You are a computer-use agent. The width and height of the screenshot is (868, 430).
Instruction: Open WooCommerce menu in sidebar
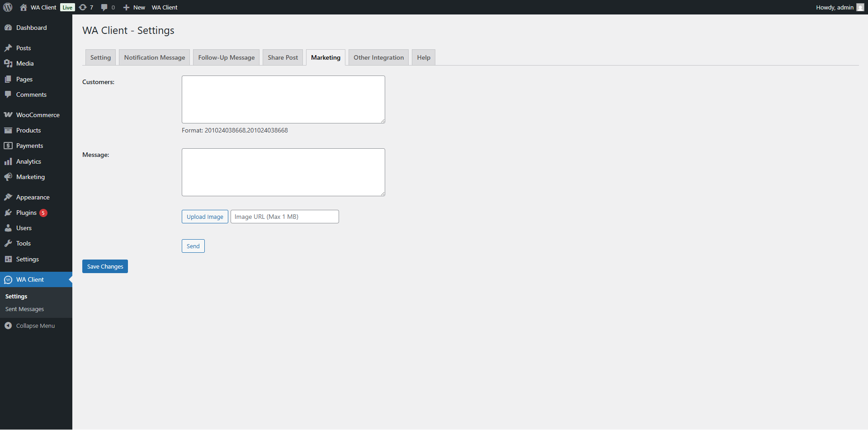(x=38, y=115)
